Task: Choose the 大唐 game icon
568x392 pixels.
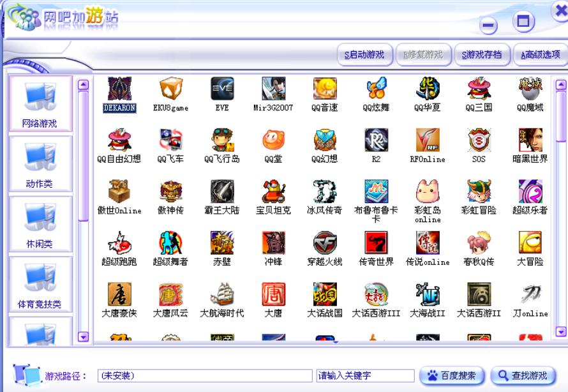Action: (x=274, y=294)
